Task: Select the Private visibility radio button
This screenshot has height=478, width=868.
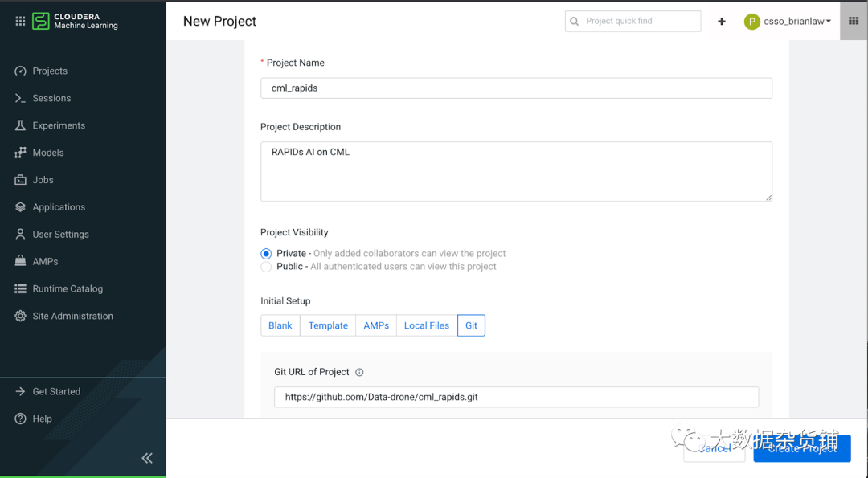Action: click(x=266, y=254)
